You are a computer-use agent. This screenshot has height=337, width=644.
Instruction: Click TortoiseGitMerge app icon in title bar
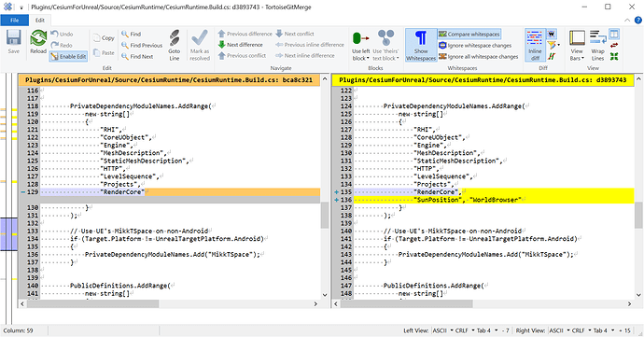(x=7, y=7)
